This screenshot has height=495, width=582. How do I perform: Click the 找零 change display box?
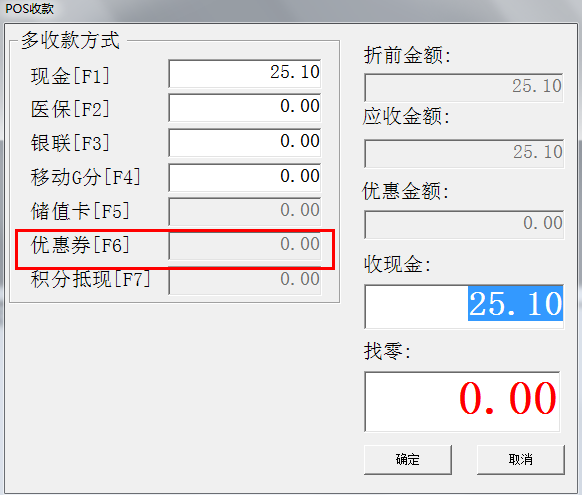462,401
